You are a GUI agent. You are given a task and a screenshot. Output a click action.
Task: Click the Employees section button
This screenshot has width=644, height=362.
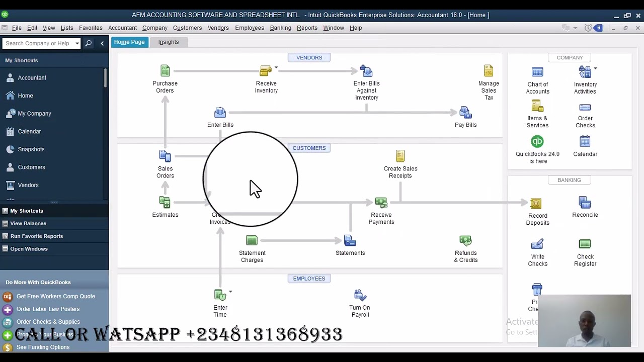point(309,279)
